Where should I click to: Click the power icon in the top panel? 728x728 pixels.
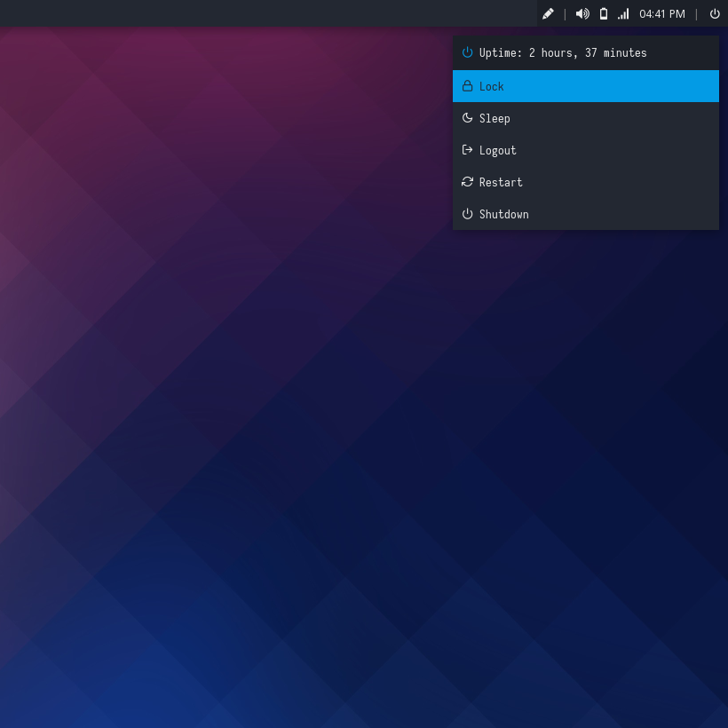pyautogui.click(x=715, y=13)
